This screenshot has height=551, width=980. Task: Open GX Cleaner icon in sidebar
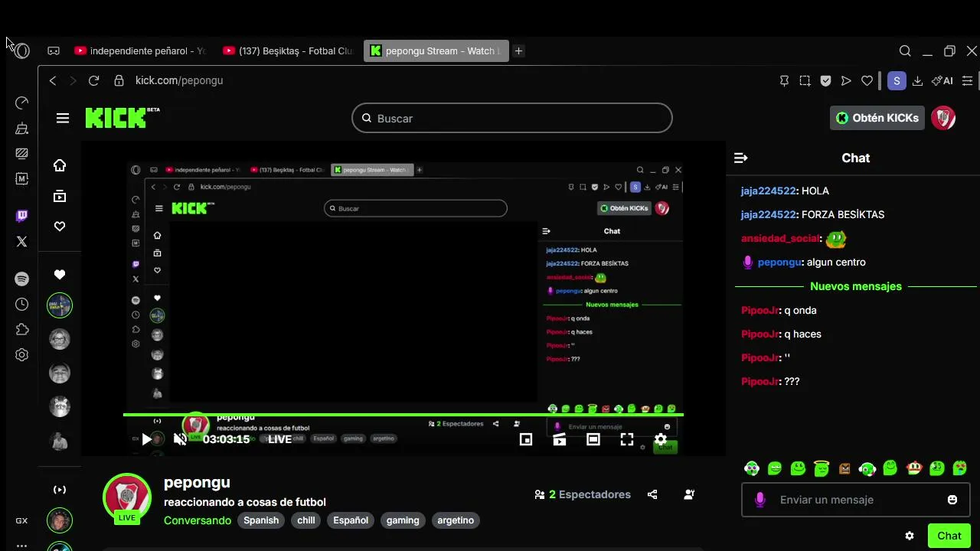pos(21,128)
